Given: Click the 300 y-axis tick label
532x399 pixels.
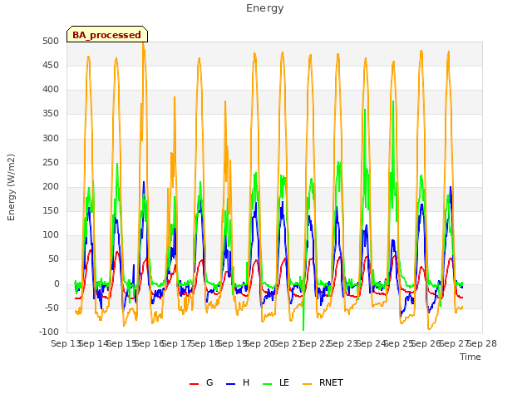Looking at the screenshot, I should 51,138.
